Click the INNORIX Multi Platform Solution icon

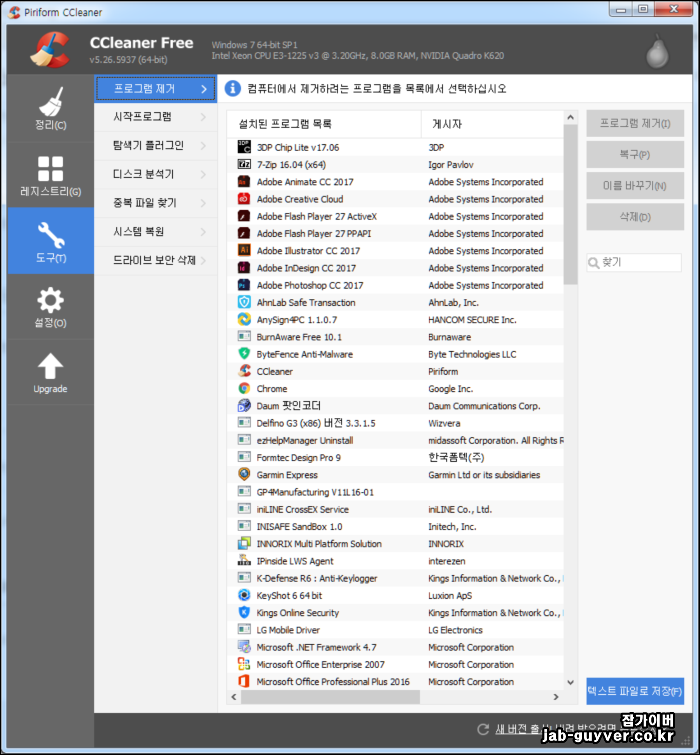[244, 543]
